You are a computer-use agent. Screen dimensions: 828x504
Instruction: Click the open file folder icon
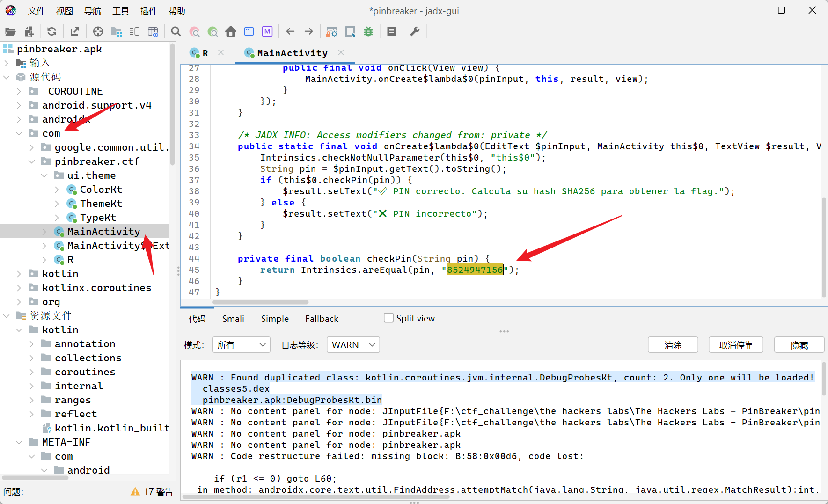click(10, 31)
